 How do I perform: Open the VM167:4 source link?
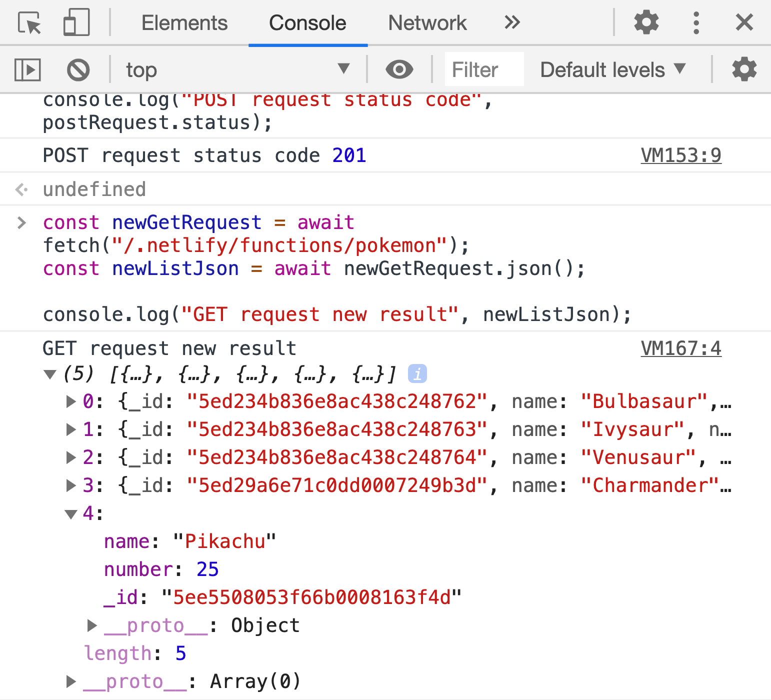681,348
